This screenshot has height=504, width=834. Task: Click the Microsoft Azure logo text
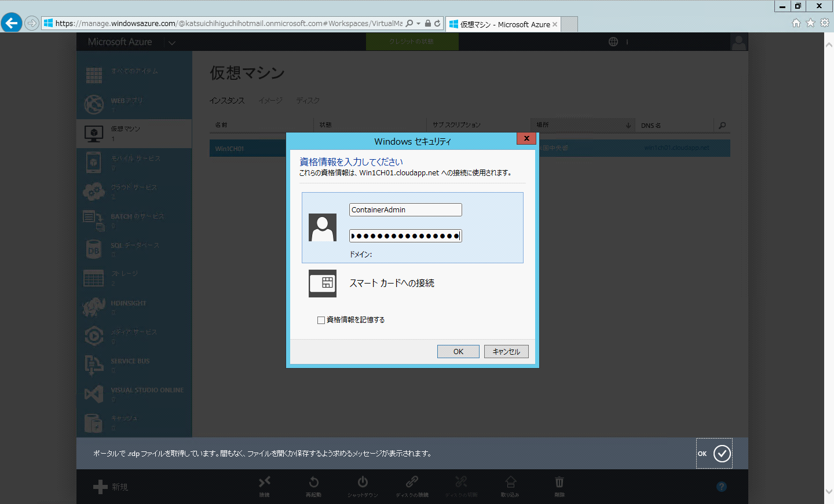(x=120, y=42)
